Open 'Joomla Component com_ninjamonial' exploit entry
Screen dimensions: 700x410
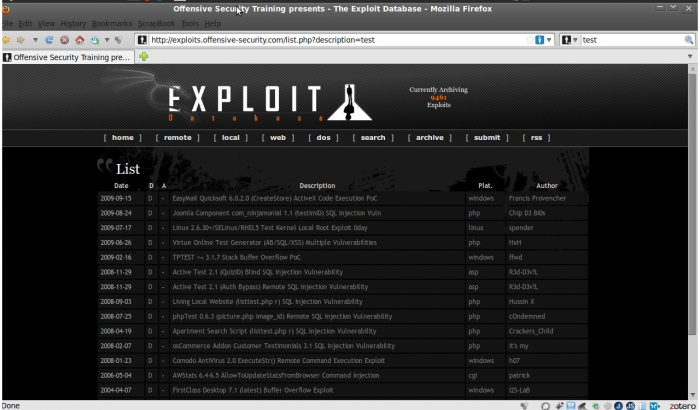pos(277,213)
